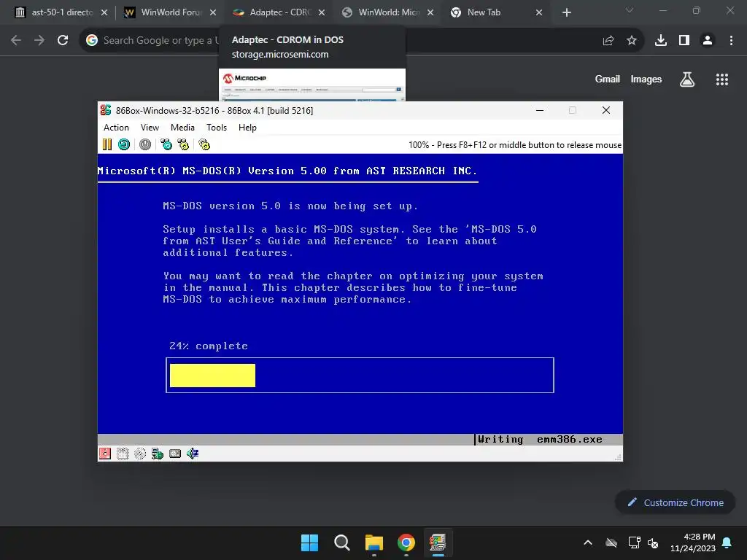Open Google apps grid
The width and height of the screenshot is (747, 560).
(x=722, y=79)
